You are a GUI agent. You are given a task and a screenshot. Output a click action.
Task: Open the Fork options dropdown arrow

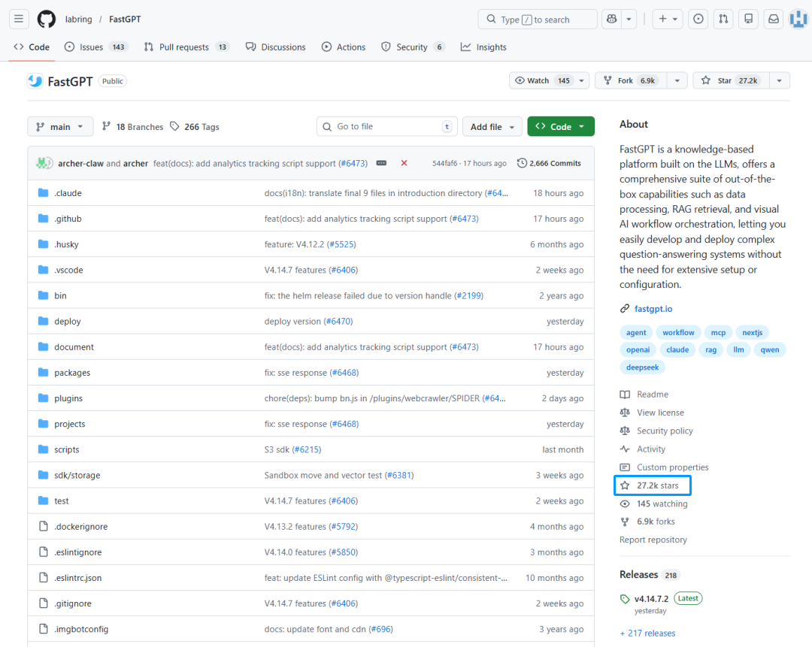coord(677,80)
